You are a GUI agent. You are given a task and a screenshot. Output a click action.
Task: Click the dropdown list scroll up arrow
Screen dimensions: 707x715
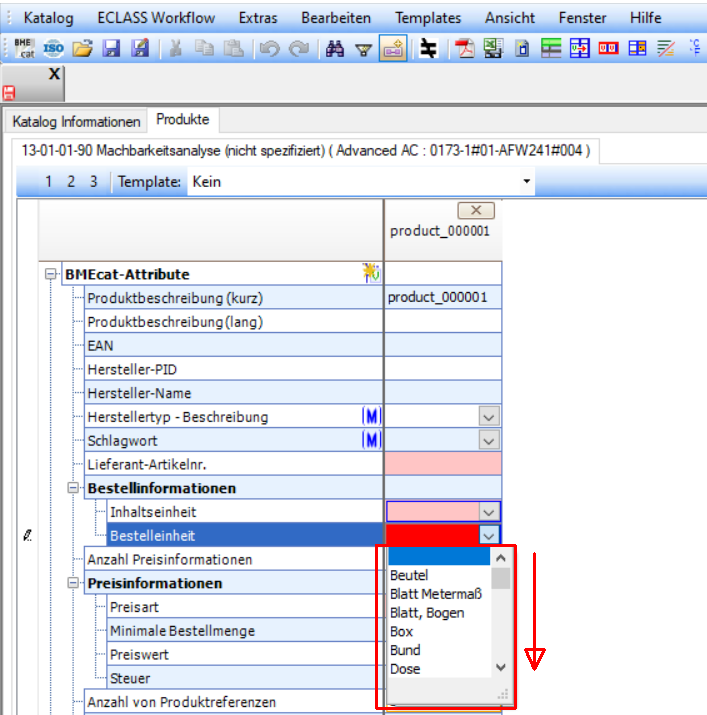click(x=501, y=558)
